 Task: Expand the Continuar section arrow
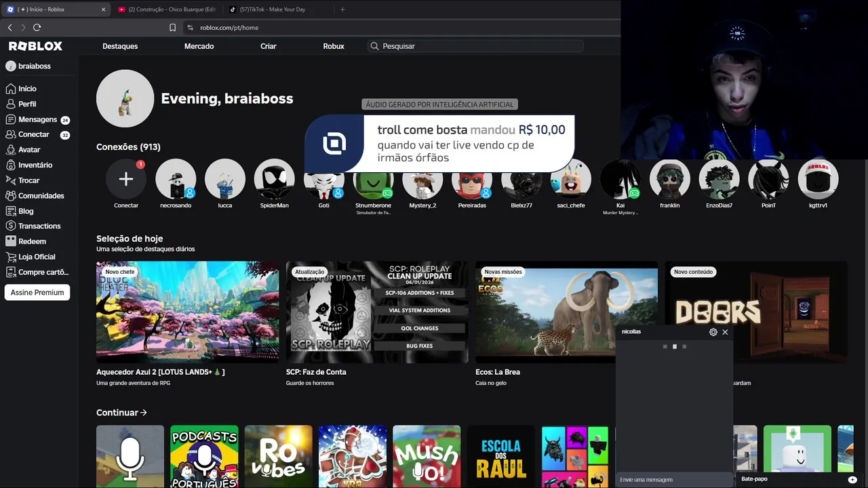point(143,413)
